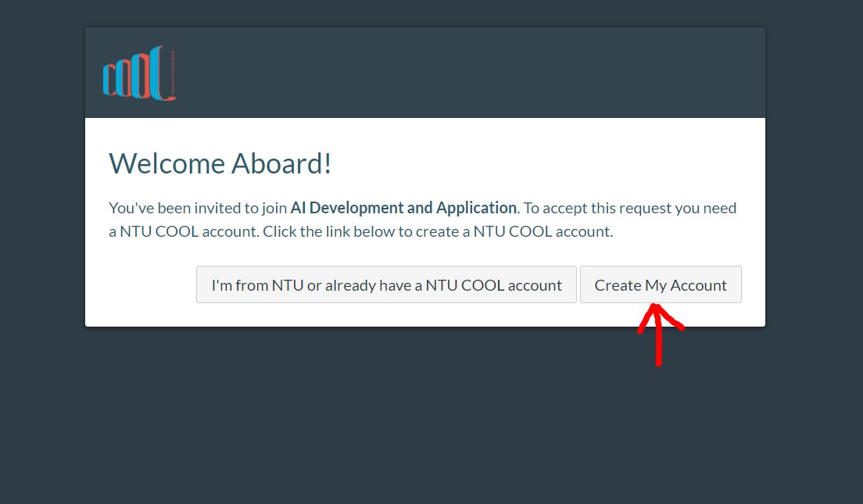The image size is (863, 504).
Task: Choose I'm from NTU or have account
Action: pyautogui.click(x=386, y=284)
